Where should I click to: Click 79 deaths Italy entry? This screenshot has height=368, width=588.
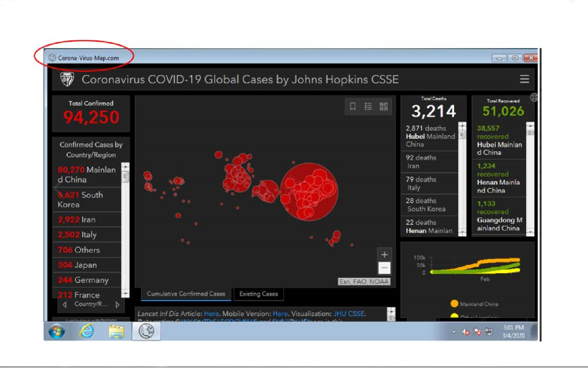(430, 184)
